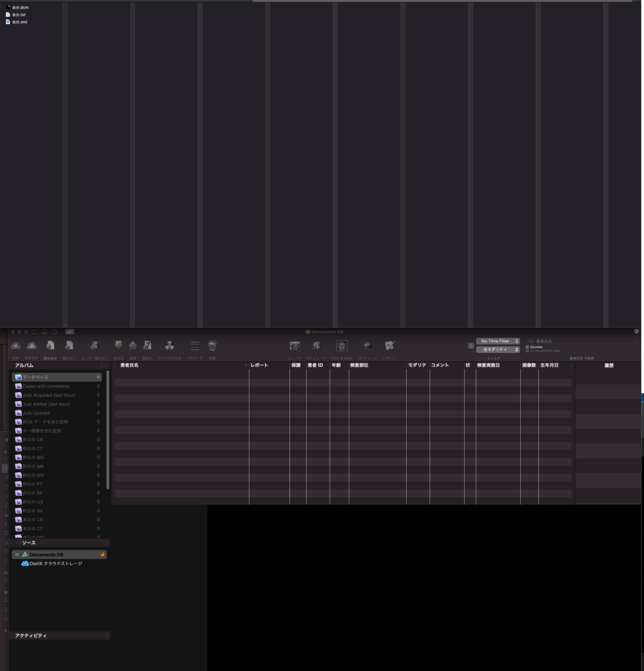The width and height of the screenshot is (644, 671).
Task: Select the Just Acquired (last hour) album
Action: (57, 395)
